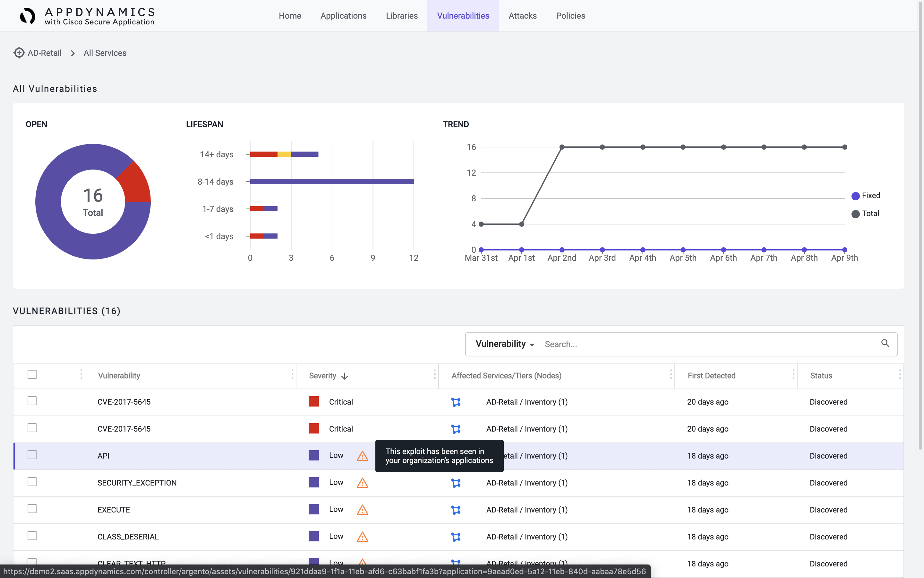Screen dimensions: 924x578
Task: Check the SECURITY_EXCEPTION row checkbox
Action: point(32,482)
